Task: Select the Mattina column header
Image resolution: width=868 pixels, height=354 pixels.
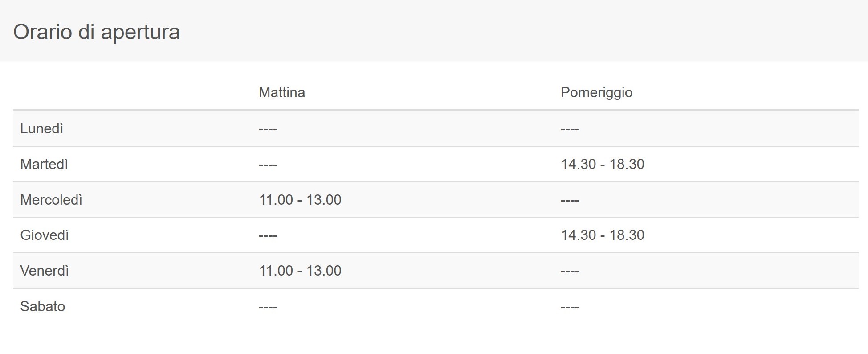Action: 282,92
